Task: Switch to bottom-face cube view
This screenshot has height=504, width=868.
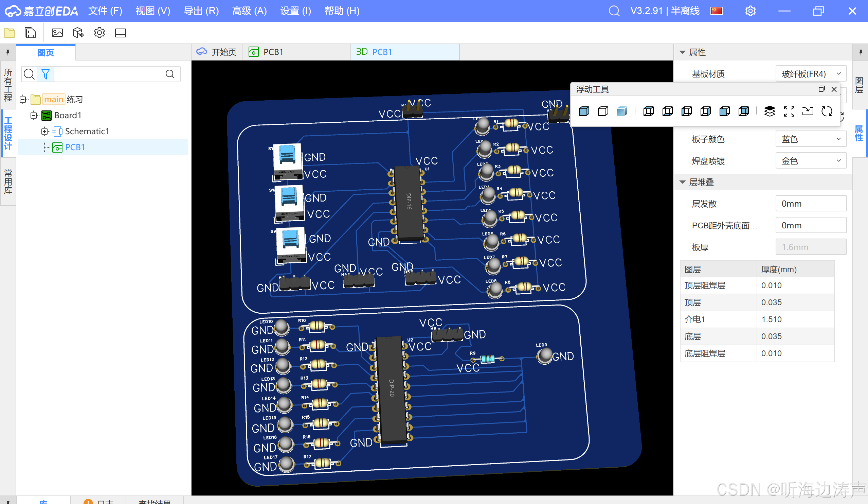Action: [x=668, y=111]
